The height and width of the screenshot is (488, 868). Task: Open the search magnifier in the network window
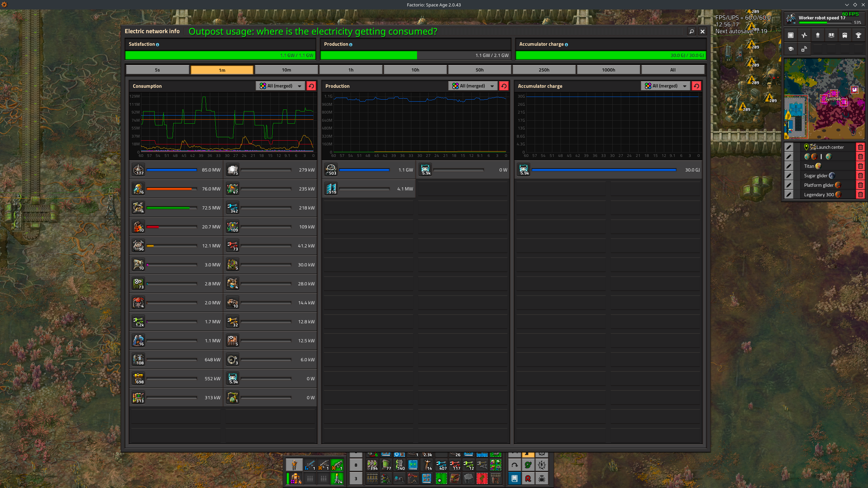pyautogui.click(x=691, y=31)
